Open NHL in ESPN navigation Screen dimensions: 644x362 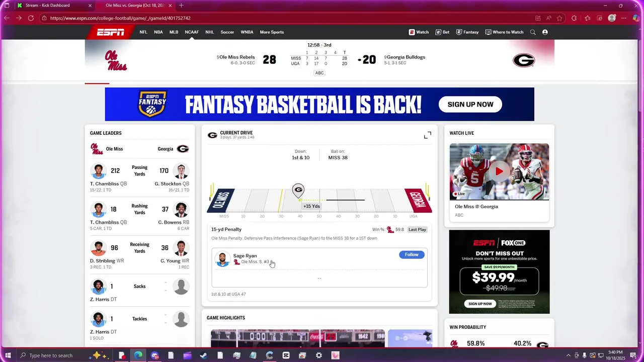point(210,32)
